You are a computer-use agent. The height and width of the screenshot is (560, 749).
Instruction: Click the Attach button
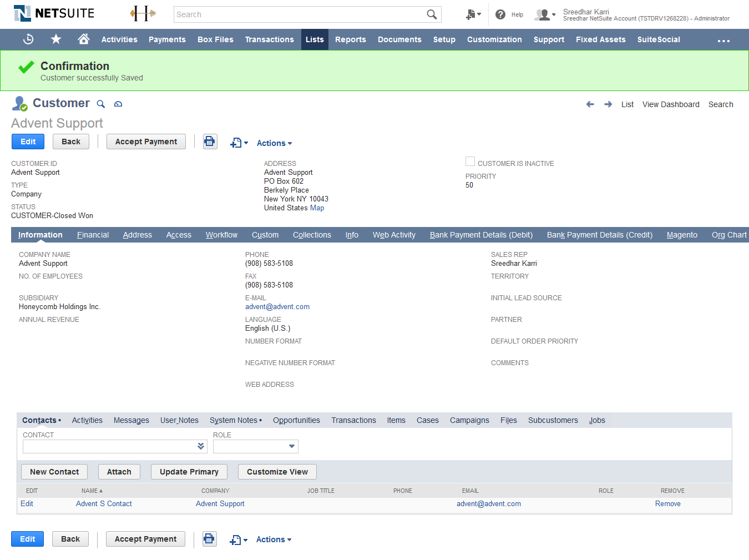pyautogui.click(x=119, y=472)
